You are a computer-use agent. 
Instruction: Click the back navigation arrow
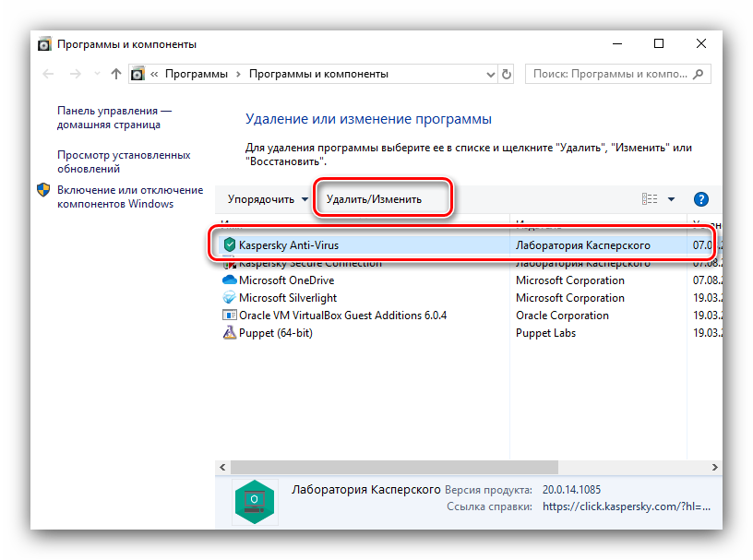48,74
